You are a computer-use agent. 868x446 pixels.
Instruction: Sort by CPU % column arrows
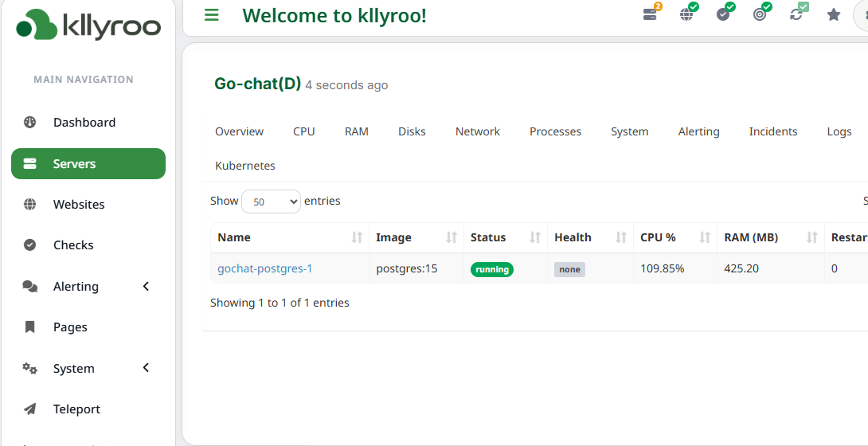coord(705,237)
